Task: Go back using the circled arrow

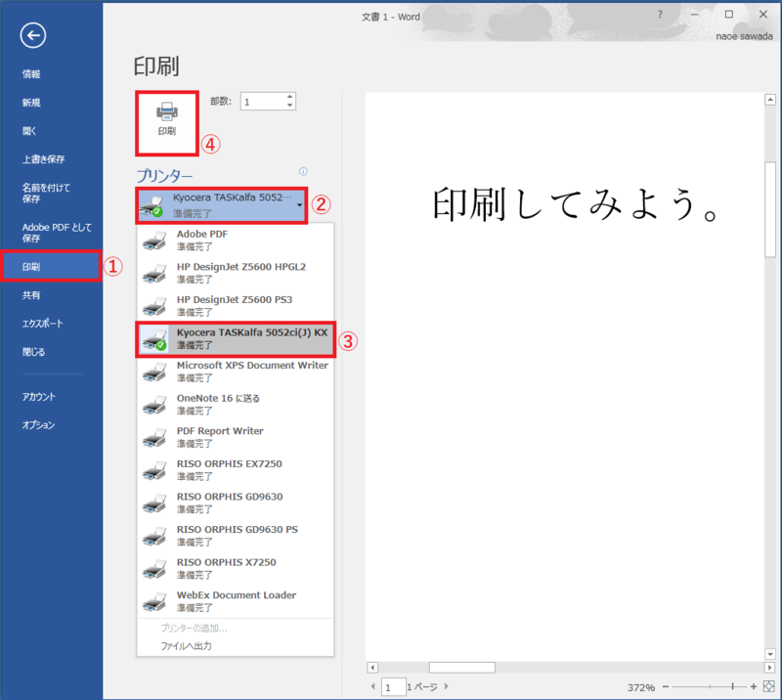Action: (x=33, y=35)
